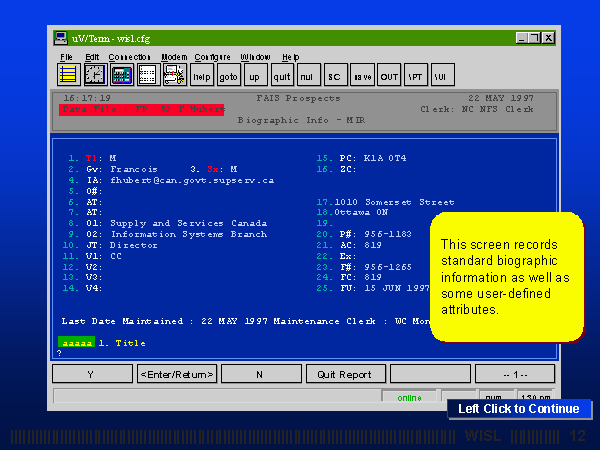Open the Modem menu
The width and height of the screenshot is (600, 450).
pyautogui.click(x=174, y=57)
